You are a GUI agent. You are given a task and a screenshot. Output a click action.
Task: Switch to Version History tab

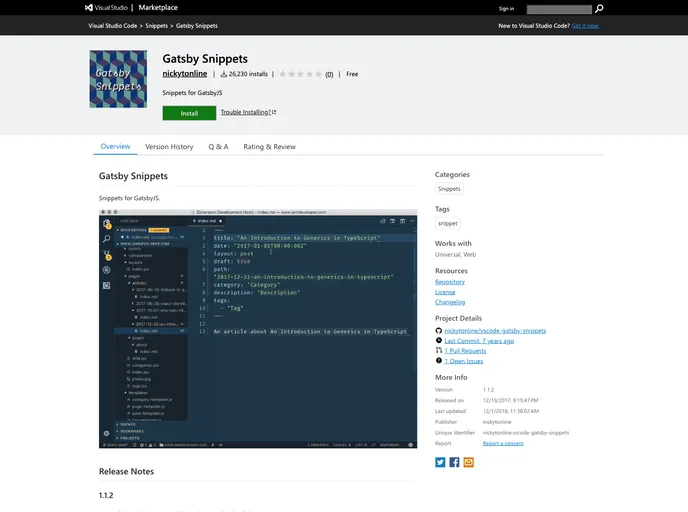point(169,147)
